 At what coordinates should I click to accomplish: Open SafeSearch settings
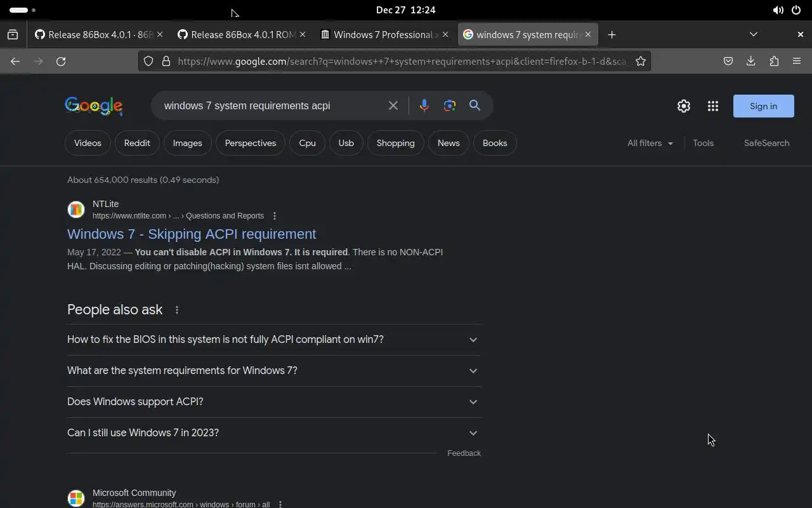click(766, 143)
